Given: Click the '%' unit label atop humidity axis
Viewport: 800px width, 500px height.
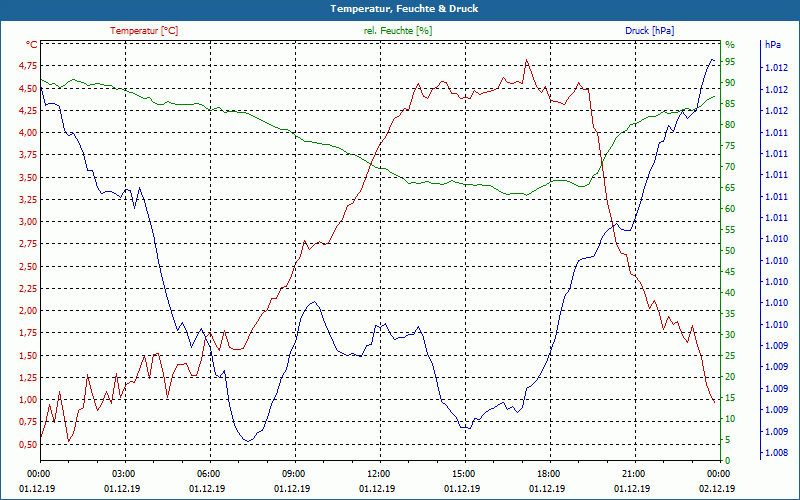Looking at the screenshot, I should (730, 44).
